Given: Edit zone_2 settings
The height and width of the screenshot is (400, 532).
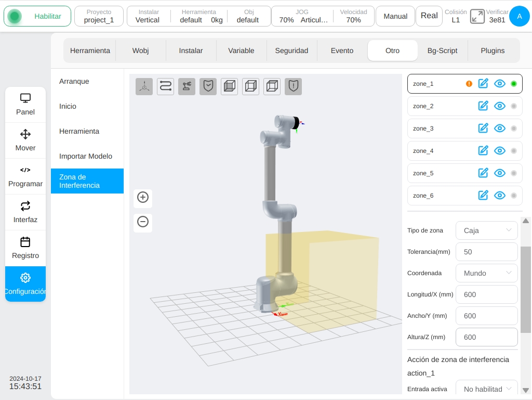Looking at the screenshot, I should coord(483,106).
